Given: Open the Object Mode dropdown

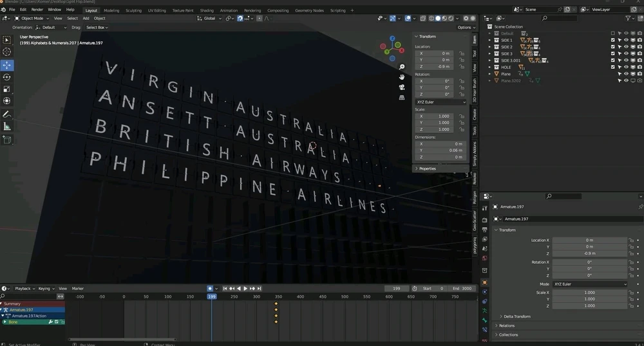Looking at the screenshot, I should click(x=32, y=19).
